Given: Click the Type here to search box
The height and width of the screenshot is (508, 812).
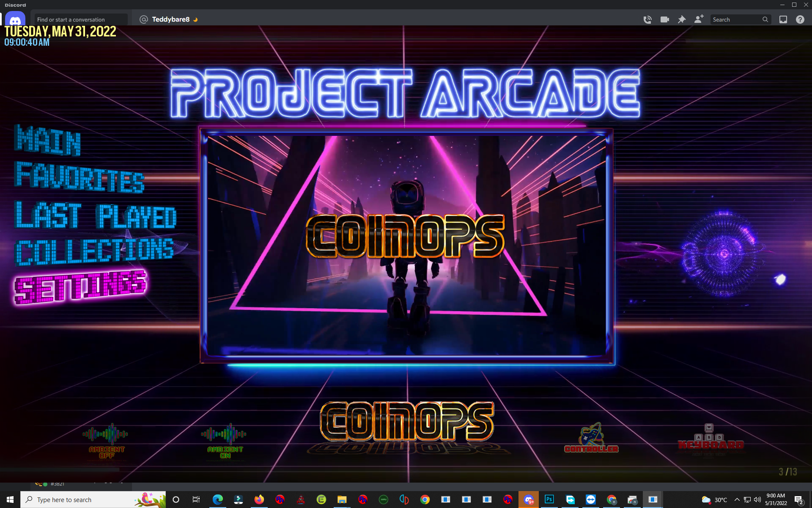Looking at the screenshot, I should click(93, 500).
